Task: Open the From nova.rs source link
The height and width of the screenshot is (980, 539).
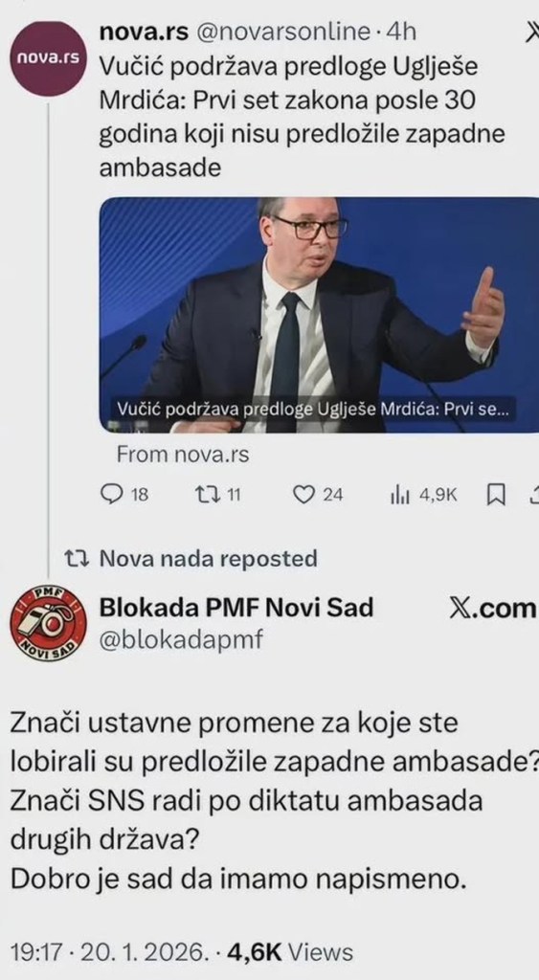Action: [183, 455]
